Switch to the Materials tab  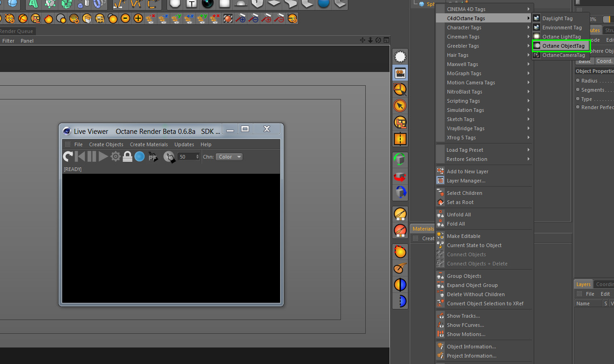(x=423, y=229)
